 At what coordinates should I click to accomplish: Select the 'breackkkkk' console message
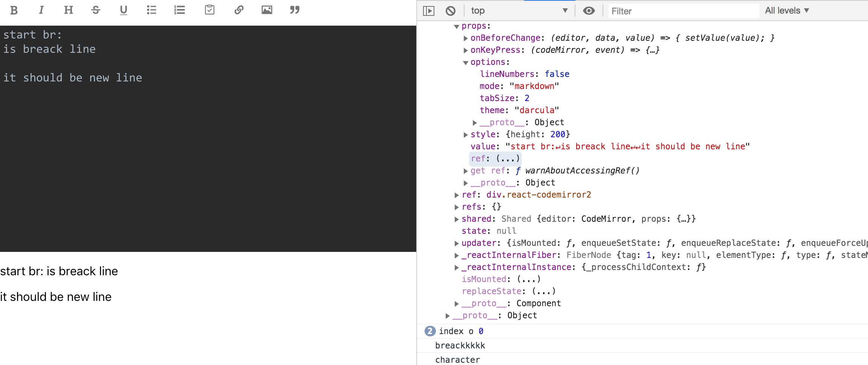pyautogui.click(x=460, y=346)
